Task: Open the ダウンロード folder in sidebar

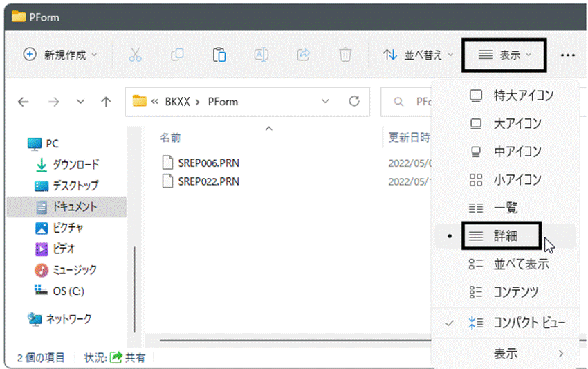Action: pyautogui.click(x=66, y=164)
